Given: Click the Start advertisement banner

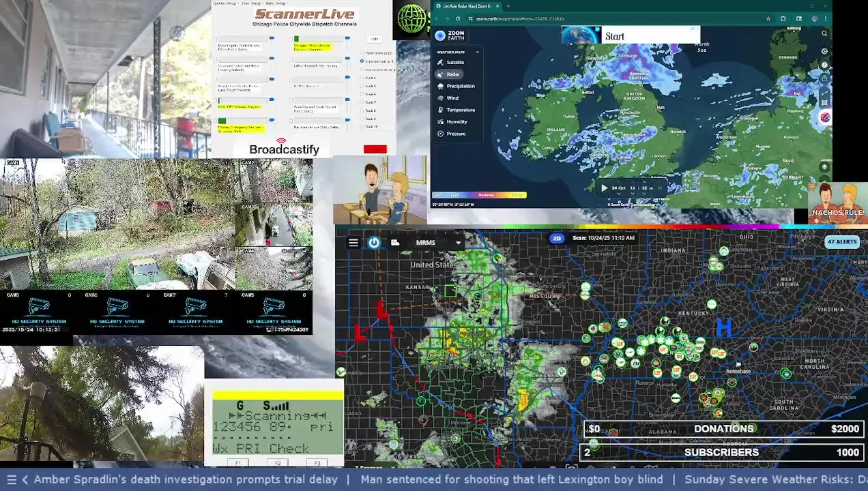Looking at the screenshot, I should 631,35.
